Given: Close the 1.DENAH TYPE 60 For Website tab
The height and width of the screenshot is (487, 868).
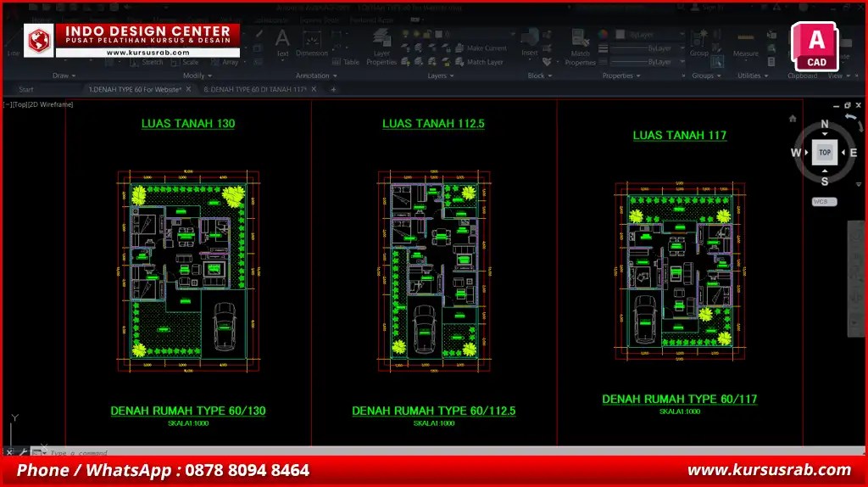Looking at the screenshot, I should coord(188,89).
